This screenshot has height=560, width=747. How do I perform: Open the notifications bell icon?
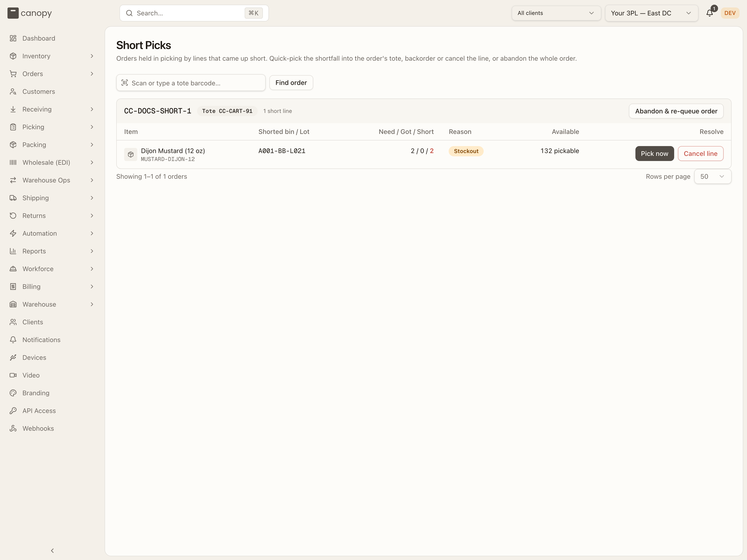tap(709, 13)
